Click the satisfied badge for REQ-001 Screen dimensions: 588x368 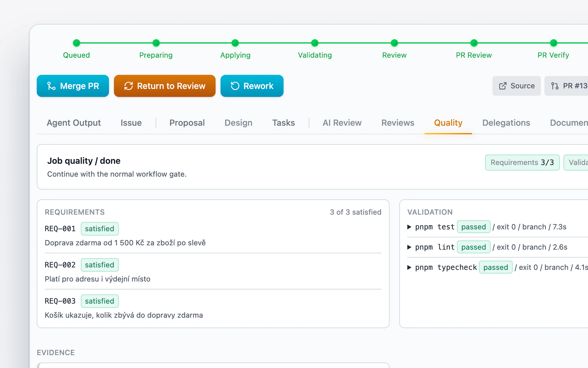click(100, 229)
